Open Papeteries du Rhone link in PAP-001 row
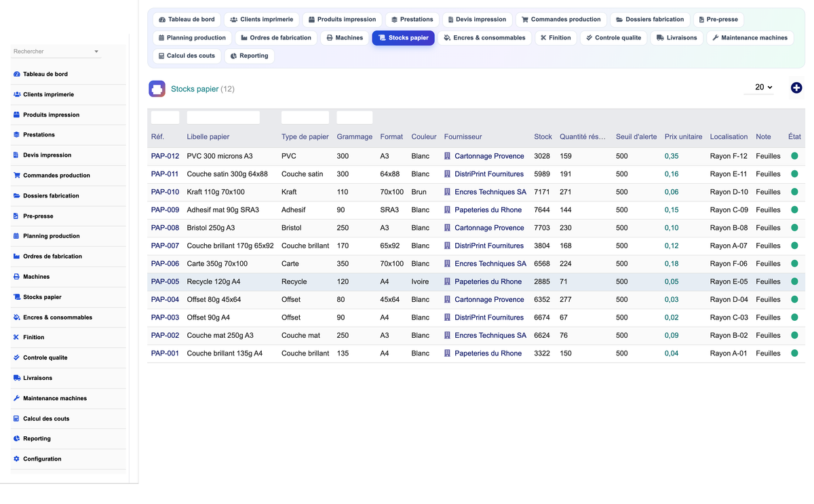 [488, 353]
